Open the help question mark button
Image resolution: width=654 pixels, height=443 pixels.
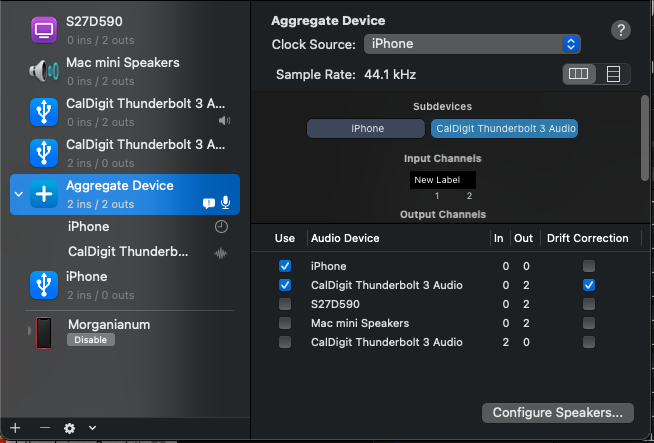[x=621, y=30]
